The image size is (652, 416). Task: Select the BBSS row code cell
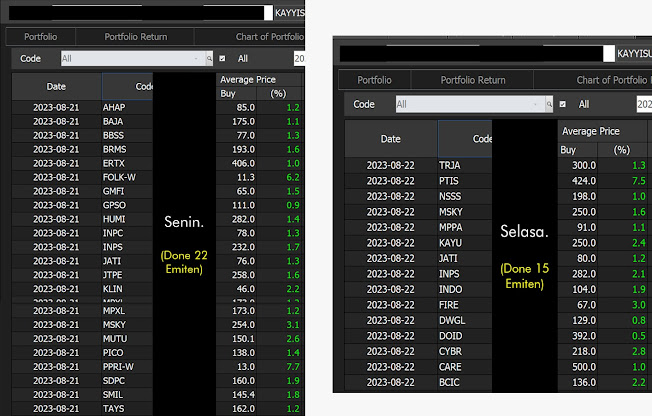[x=127, y=135]
